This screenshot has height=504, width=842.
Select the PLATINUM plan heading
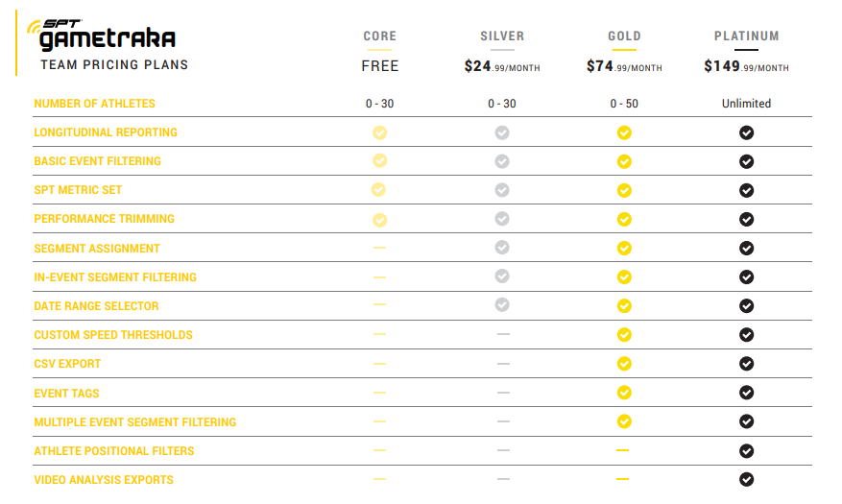point(746,36)
